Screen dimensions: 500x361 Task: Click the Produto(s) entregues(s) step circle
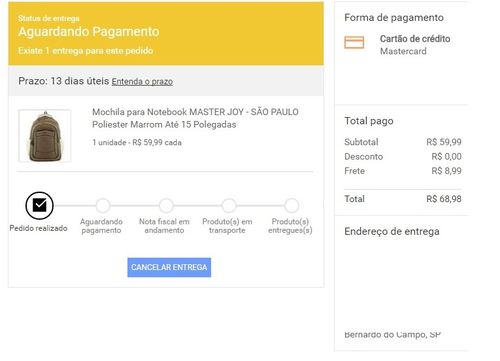292,205
